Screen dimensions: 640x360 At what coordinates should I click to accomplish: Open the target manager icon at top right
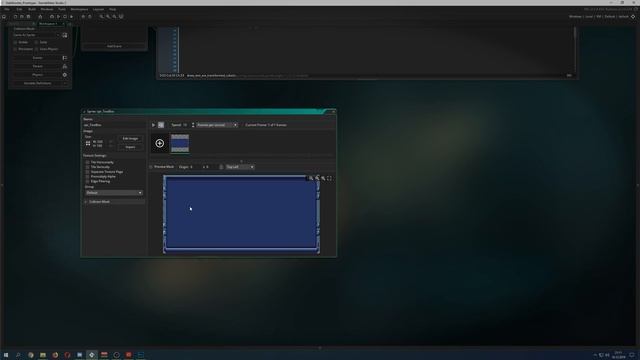pyautogui.click(x=633, y=17)
